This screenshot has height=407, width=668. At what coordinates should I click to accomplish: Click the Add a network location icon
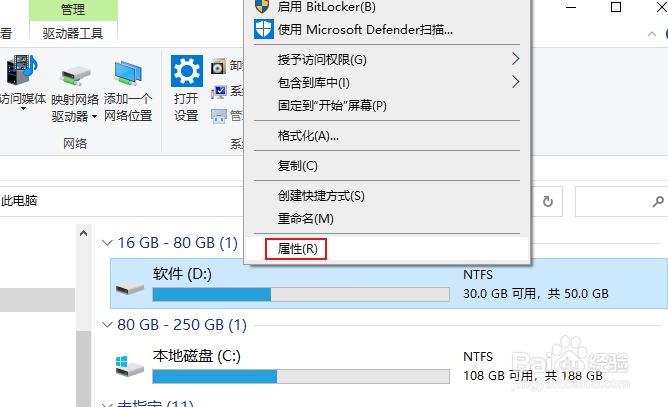pyautogui.click(x=128, y=74)
